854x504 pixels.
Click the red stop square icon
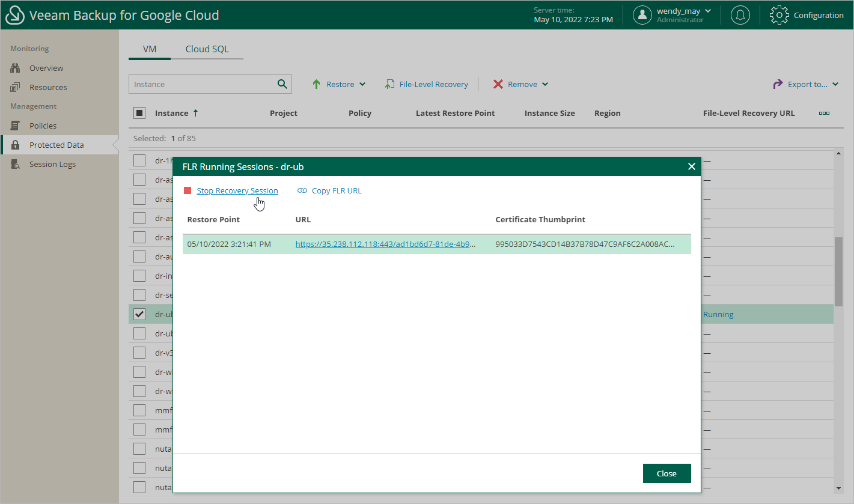pyautogui.click(x=188, y=190)
